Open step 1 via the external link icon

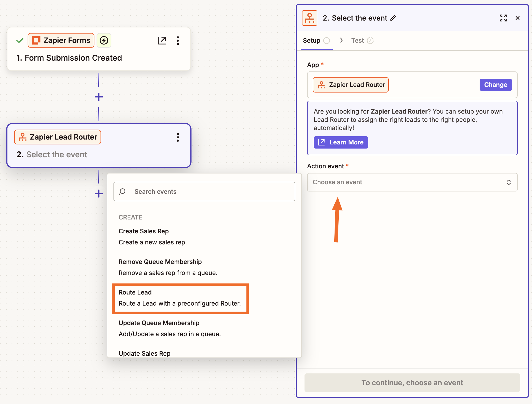tap(162, 40)
